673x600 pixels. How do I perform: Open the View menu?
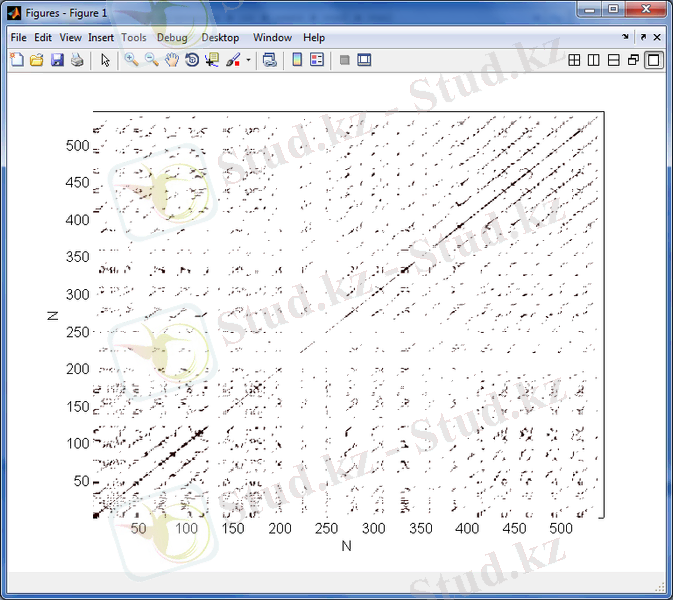pyautogui.click(x=70, y=38)
